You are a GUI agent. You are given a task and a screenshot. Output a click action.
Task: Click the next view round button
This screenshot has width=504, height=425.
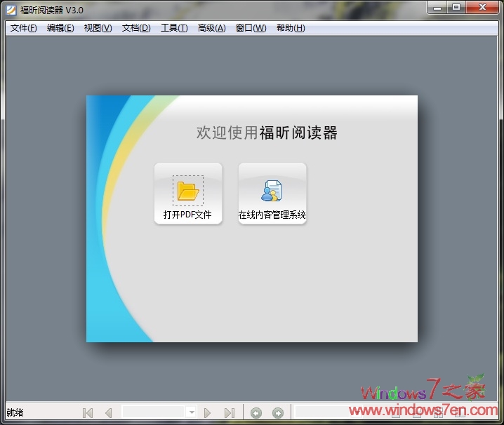coord(278,413)
